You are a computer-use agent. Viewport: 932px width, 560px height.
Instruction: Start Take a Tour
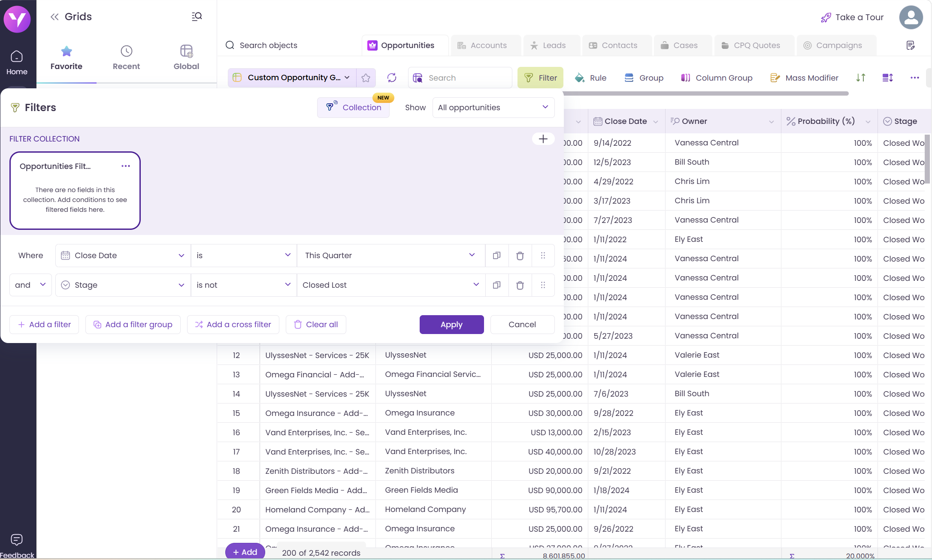852,18
